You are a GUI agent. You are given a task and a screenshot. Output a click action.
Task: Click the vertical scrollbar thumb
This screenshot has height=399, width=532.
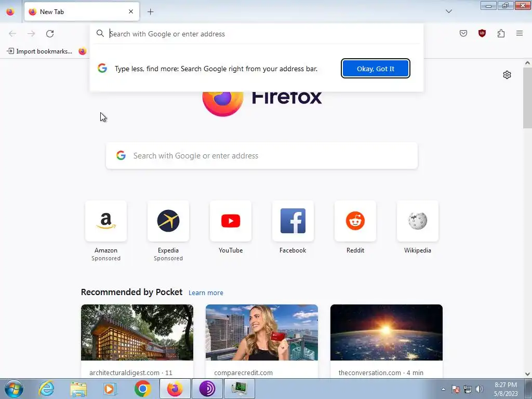click(x=527, y=98)
